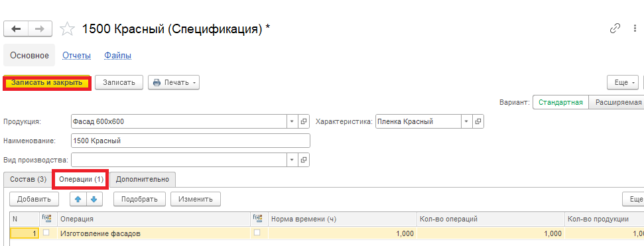Click the Добавить button
644x246 pixels.
[x=34, y=199]
